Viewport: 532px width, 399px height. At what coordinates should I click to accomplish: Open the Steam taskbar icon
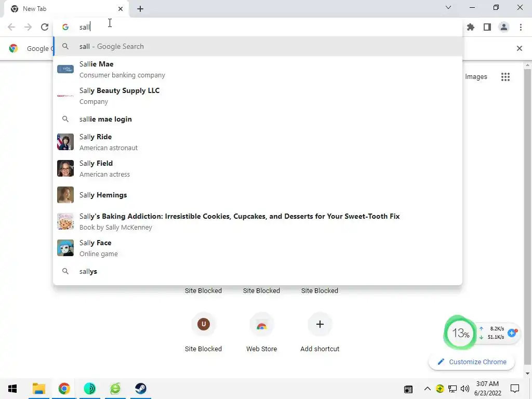tap(141, 389)
